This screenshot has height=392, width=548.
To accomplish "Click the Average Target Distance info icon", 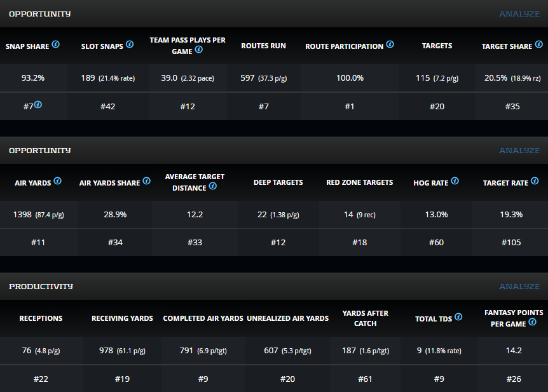I will click(212, 187).
